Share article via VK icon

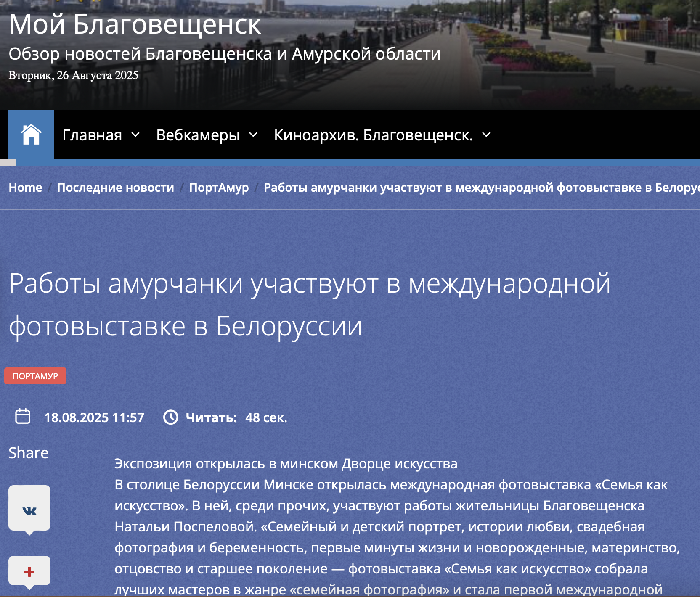(29, 510)
